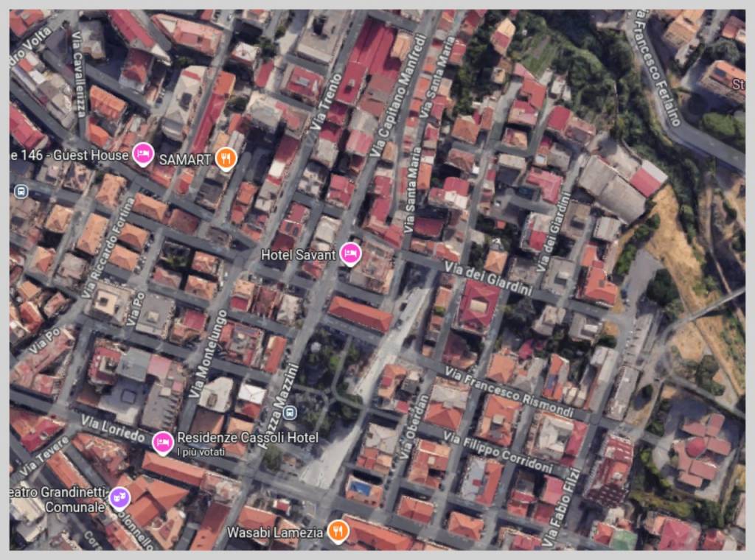This screenshot has height=560, width=755.
Task: Click the Residenze Cassoli Hotel name text
Action: 248,438
